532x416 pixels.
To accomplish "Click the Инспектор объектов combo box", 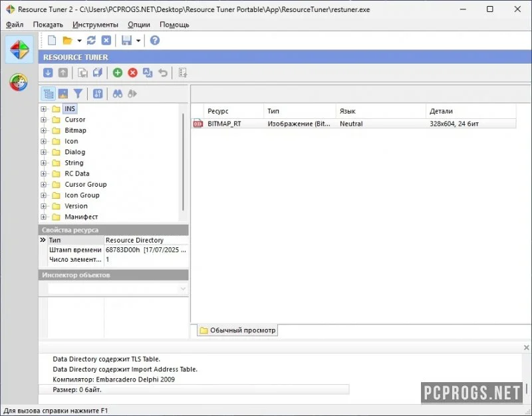I will [x=118, y=289].
